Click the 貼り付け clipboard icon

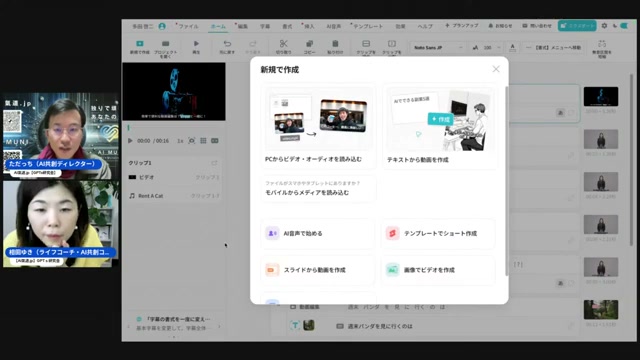click(335, 44)
